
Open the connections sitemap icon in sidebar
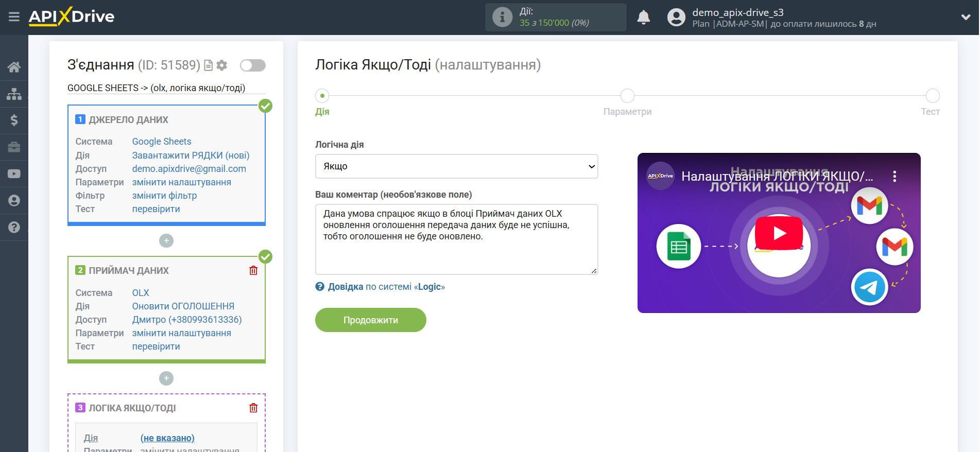coord(14,94)
